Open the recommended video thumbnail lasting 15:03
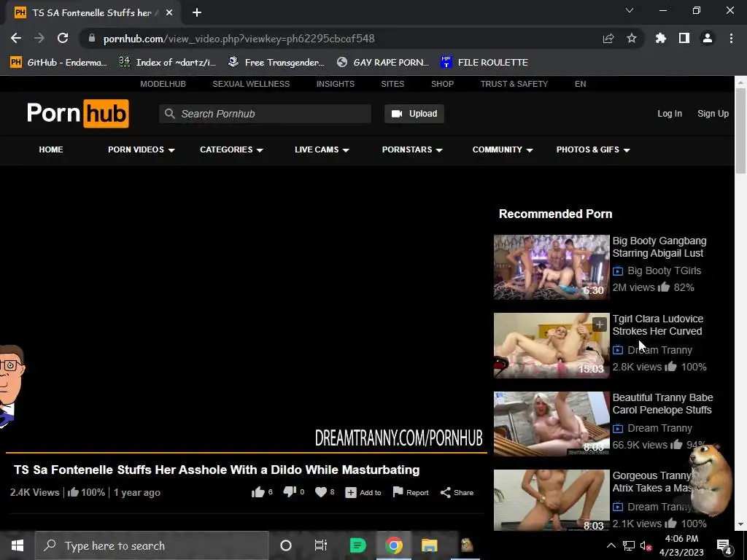Viewport: 747px width, 560px height. click(x=551, y=345)
